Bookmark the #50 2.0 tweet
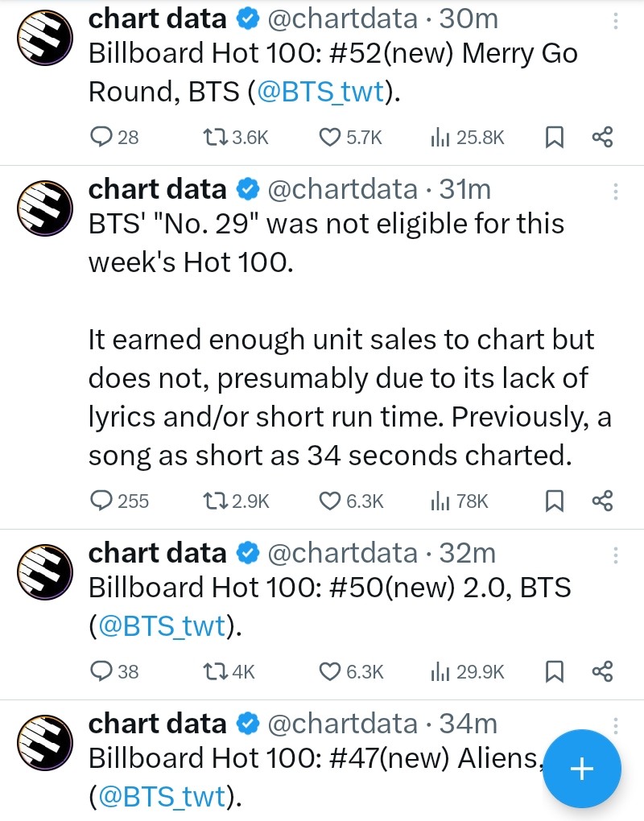This screenshot has height=821, width=644. (x=554, y=670)
